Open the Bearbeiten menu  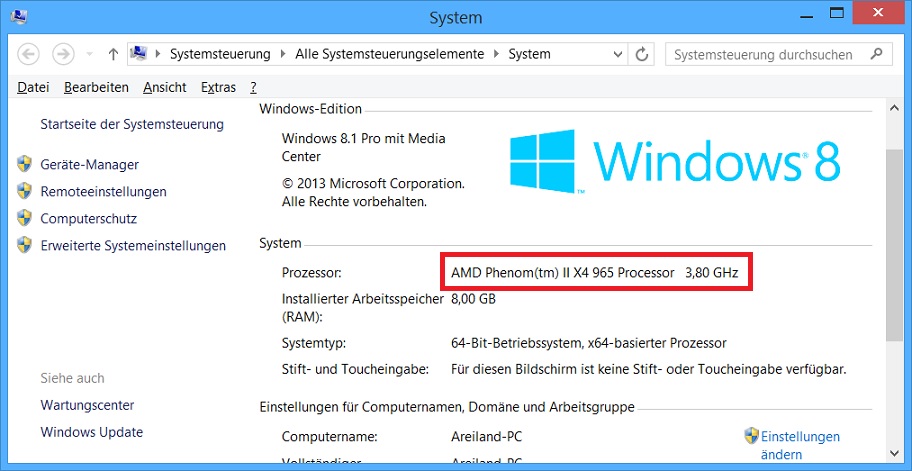tap(97, 88)
